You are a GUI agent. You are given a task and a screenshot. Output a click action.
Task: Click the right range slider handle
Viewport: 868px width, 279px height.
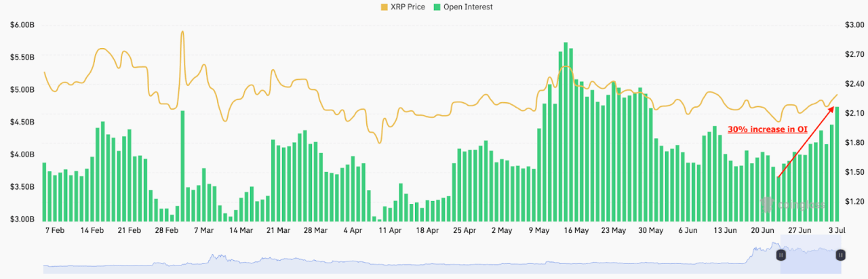coord(840,255)
